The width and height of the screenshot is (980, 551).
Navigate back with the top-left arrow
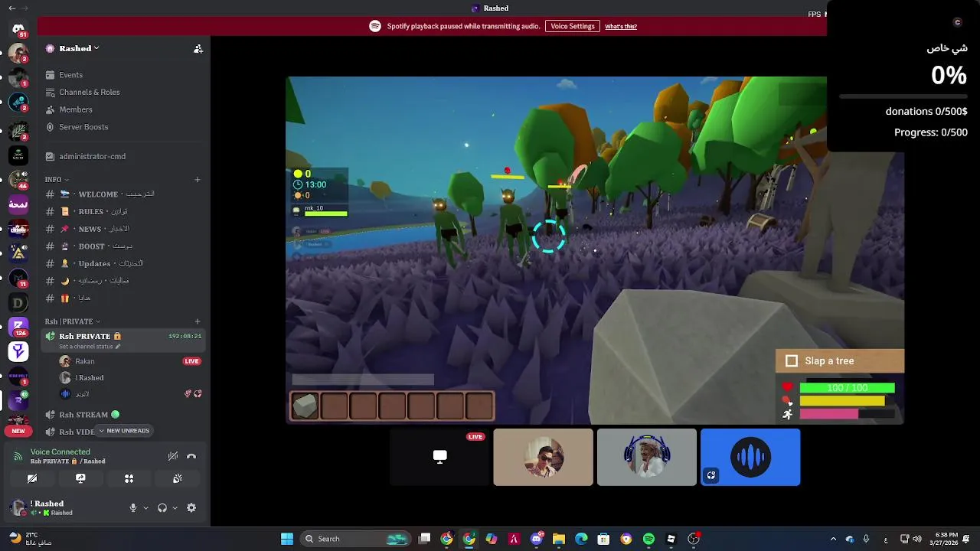[x=11, y=8]
